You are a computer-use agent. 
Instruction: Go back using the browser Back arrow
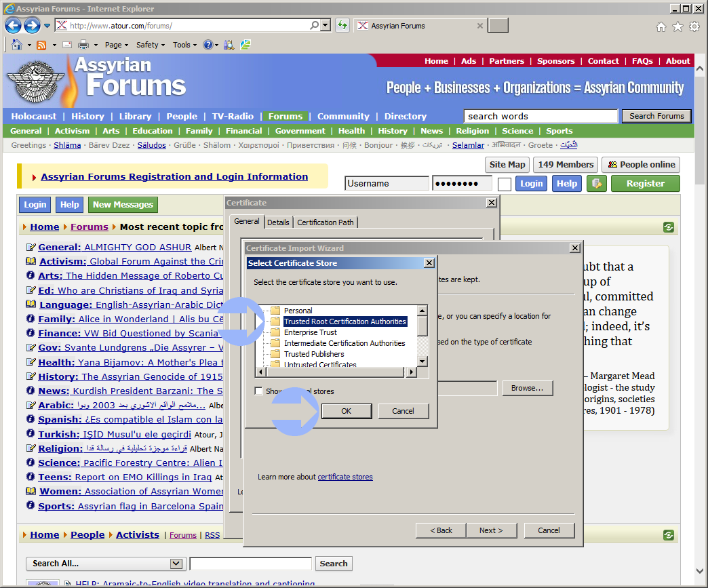pos(13,26)
